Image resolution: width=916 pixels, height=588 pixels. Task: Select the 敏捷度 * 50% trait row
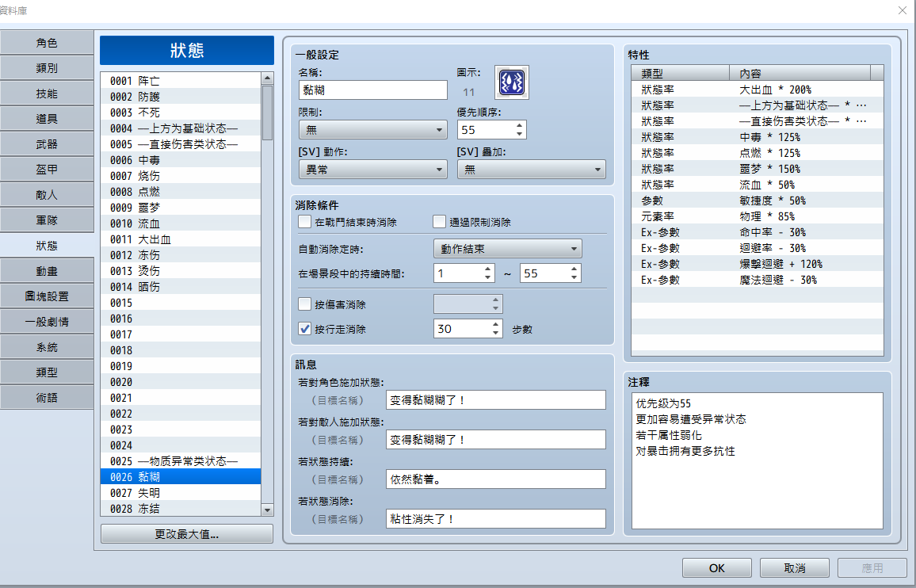point(757,200)
